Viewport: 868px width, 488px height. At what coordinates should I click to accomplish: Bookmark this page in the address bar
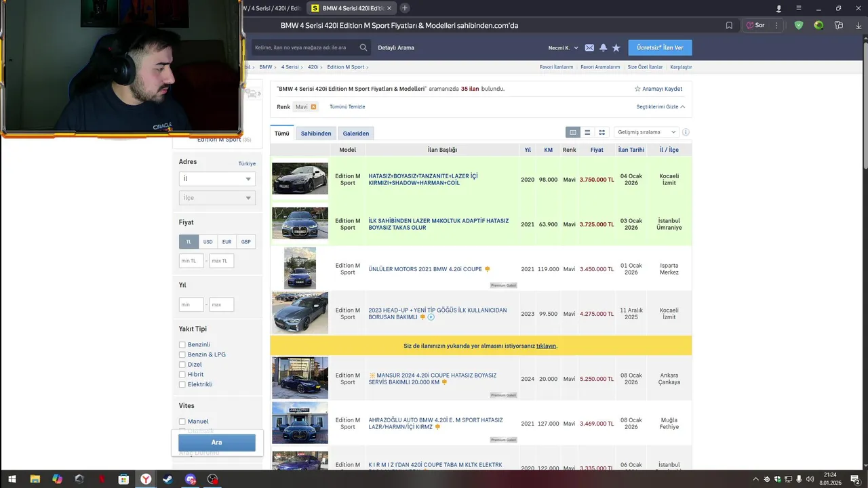pos(729,25)
